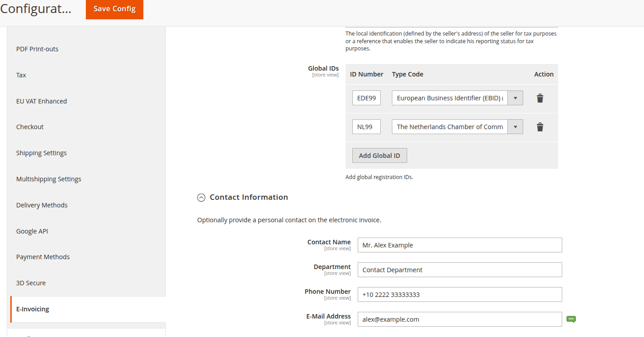Collapse the Contact Information section
The height and width of the screenshot is (337, 644).
coord(201,197)
